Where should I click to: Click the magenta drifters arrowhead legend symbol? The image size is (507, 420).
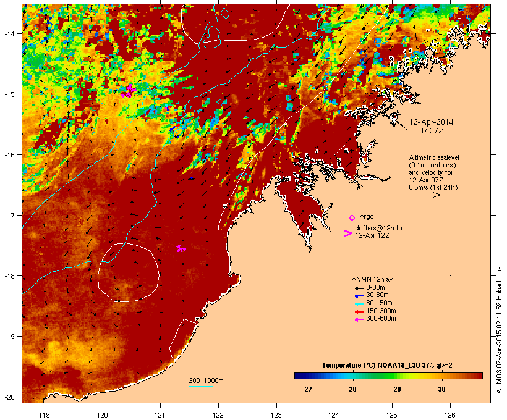(x=348, y=233)
